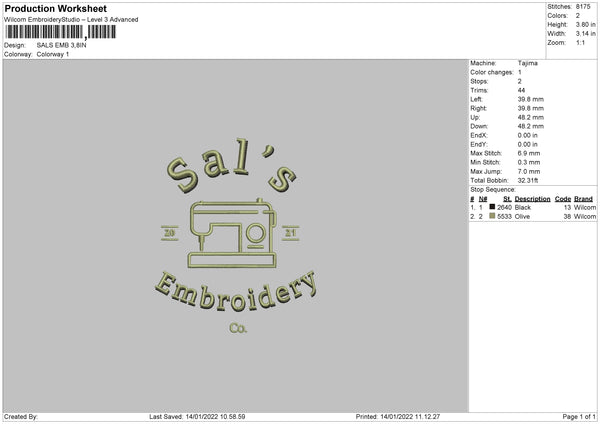
Task: Click the stitch count '2640' for Black
Action: (504, 207)
